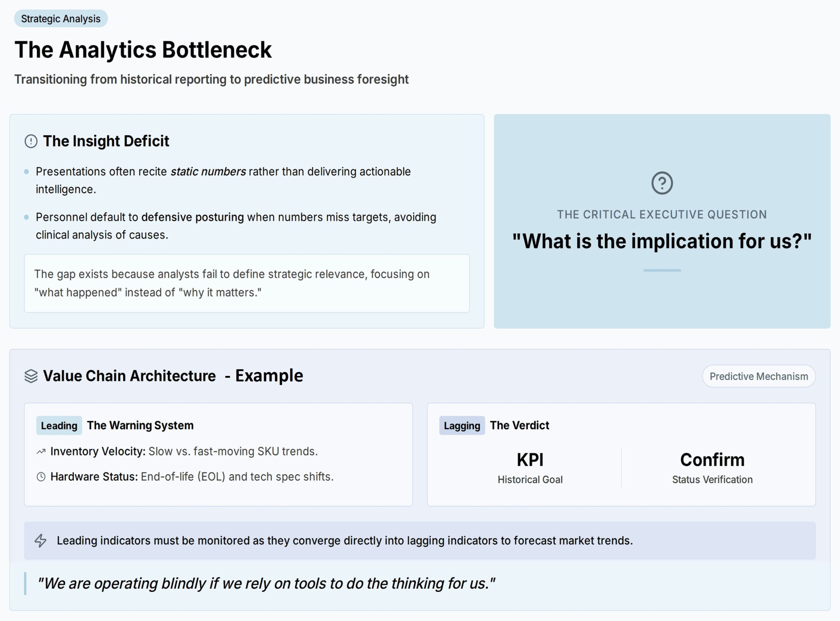The width and height of the screenshot is (840, 621).
Task: Click the trend arrow icon by Inventory Velocity
Action: (x=41, y=451)
